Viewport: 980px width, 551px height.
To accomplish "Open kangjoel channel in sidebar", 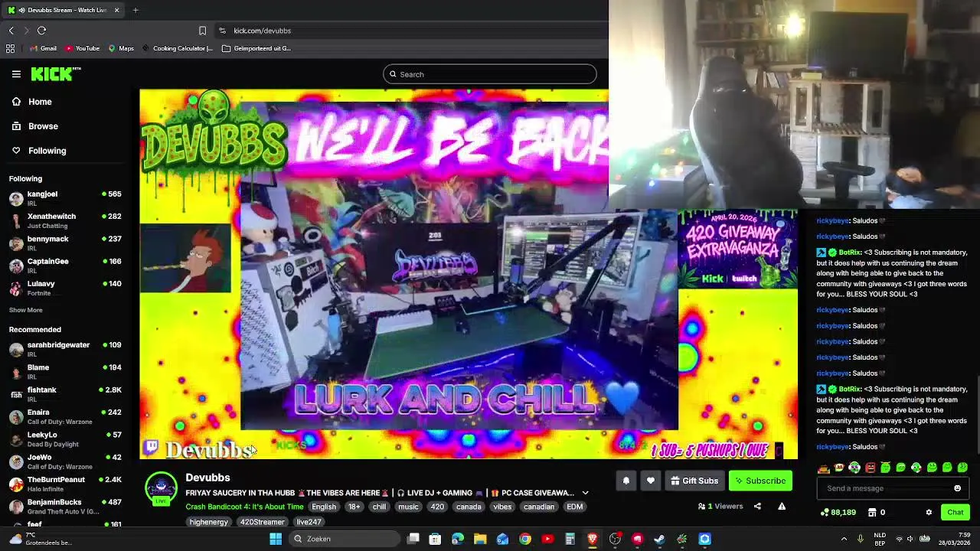I will click(66, 198).
